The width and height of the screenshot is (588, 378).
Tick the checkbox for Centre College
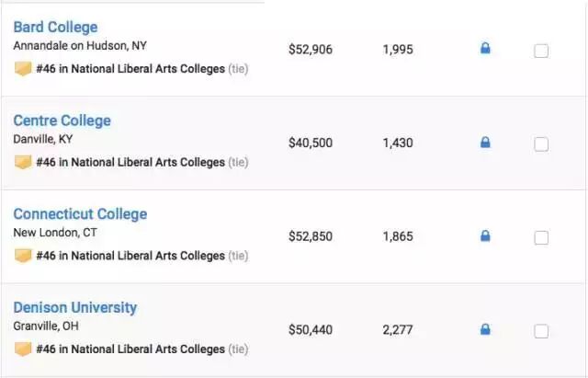coord(541,144)
